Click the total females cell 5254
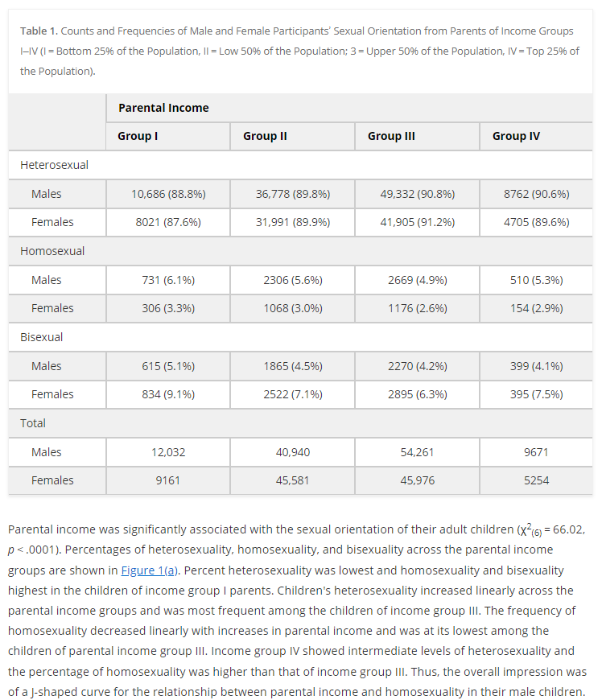The height and width of the screenshot is (700, 602). tap(536, 480)
